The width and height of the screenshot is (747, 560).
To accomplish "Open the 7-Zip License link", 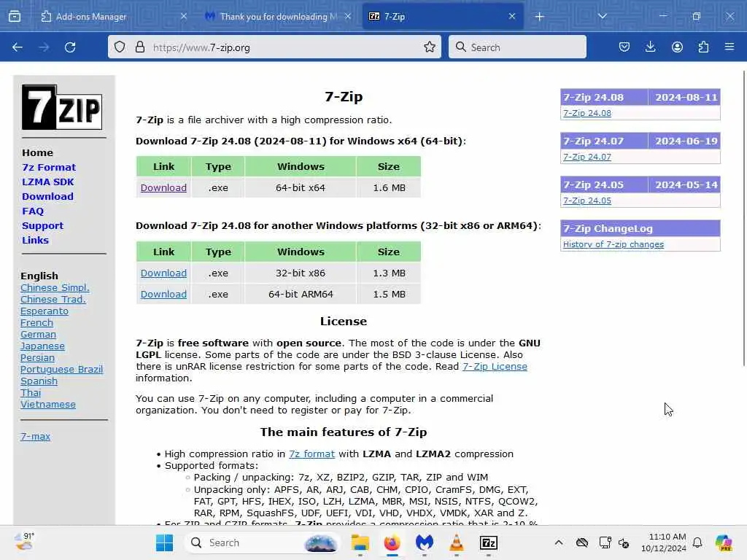I will click(x=495, y=367).
